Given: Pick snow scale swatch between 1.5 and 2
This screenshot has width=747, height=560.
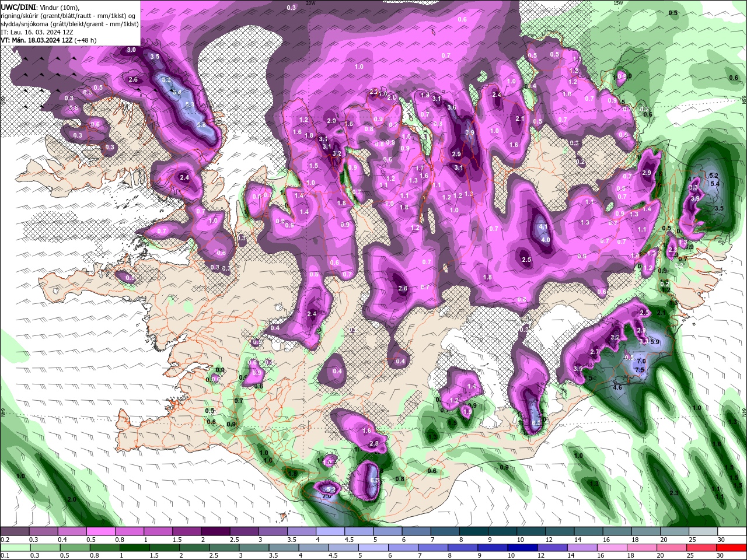Looking at the screenshot, I should [187, 531].
